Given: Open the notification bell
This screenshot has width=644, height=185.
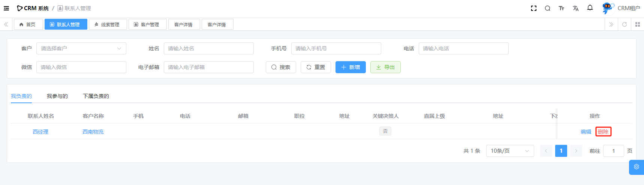Looking at the screenshot, I should click(x=590, y=8).
